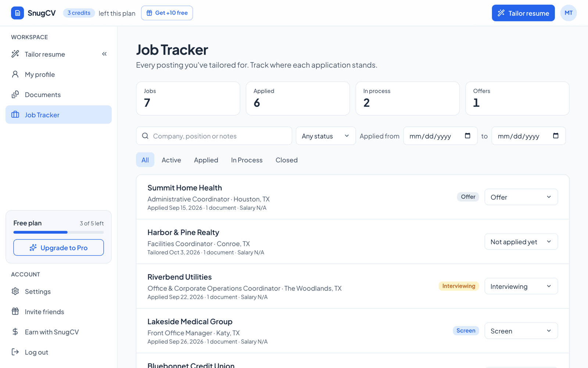This screenshot has width=588, height=368.
Task: Click the Get +10 free button
Action: coord(167,13)
